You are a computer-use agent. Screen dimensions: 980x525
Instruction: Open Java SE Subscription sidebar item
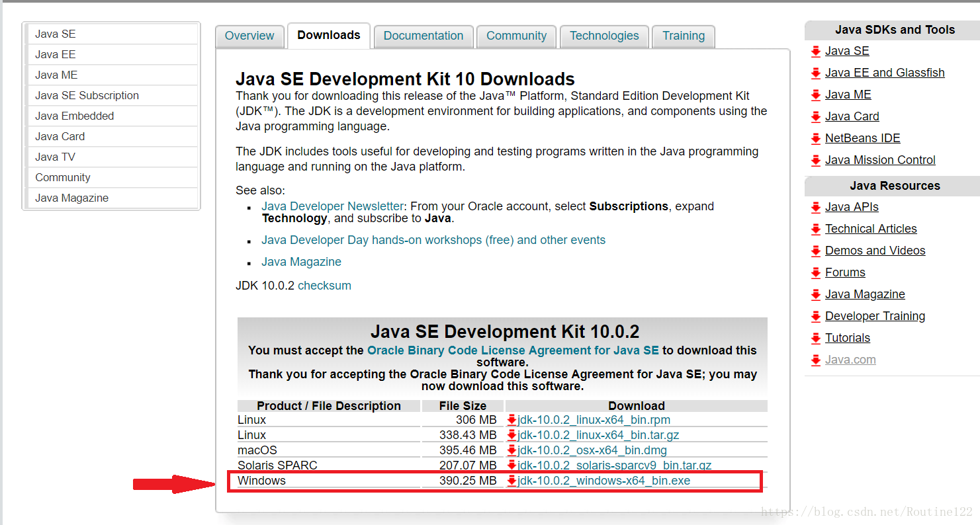111,95
